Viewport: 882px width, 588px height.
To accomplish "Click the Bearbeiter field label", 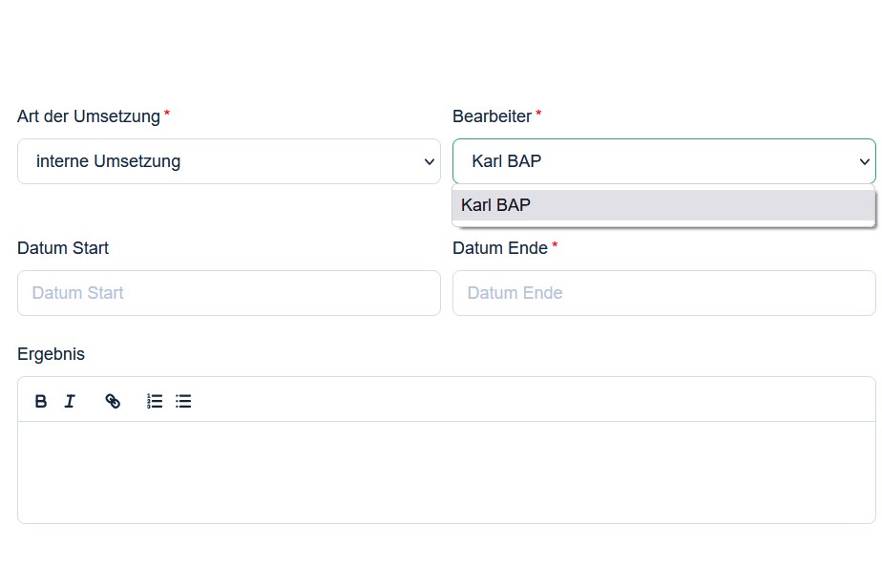I will 492,116.
